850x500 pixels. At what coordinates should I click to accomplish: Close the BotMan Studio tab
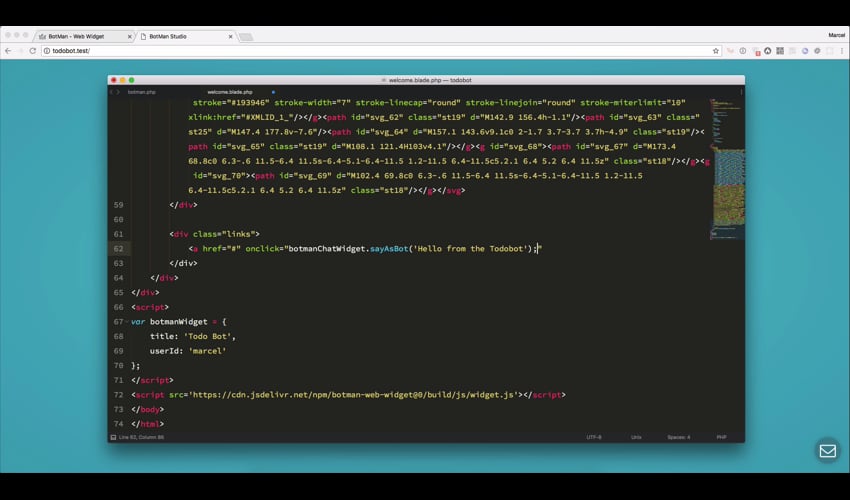[x=230, y=36]
